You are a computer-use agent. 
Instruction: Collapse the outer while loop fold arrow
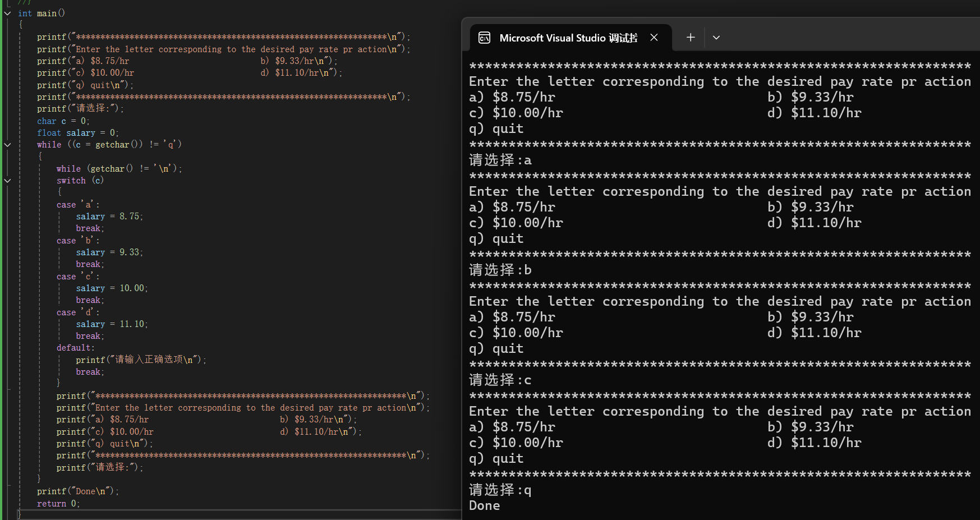pos(7,145)
